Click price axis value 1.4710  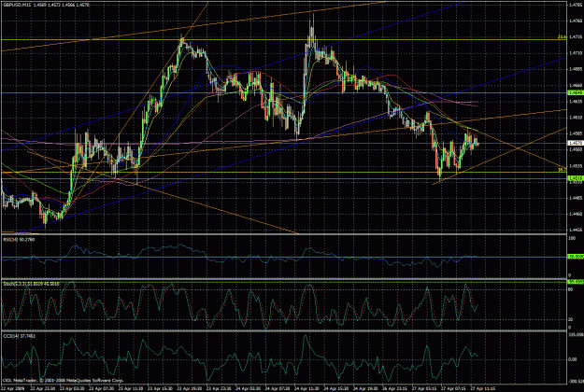coord(575,53)
